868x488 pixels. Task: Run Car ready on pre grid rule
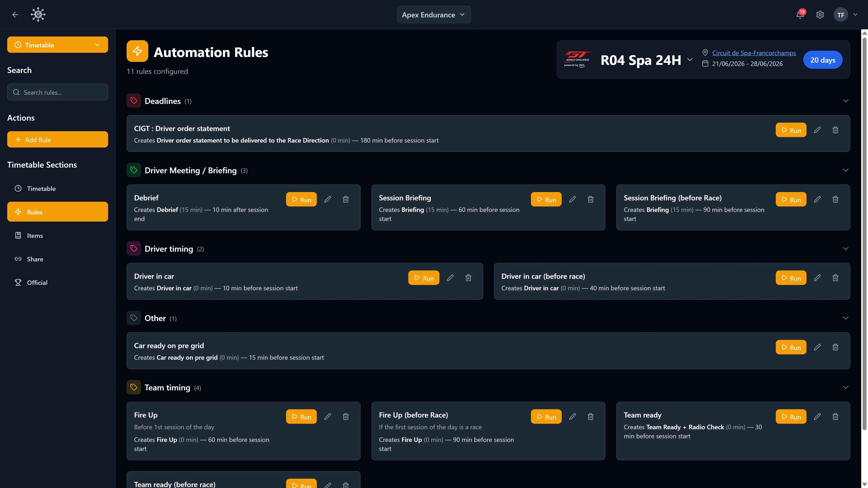[791, 347]
